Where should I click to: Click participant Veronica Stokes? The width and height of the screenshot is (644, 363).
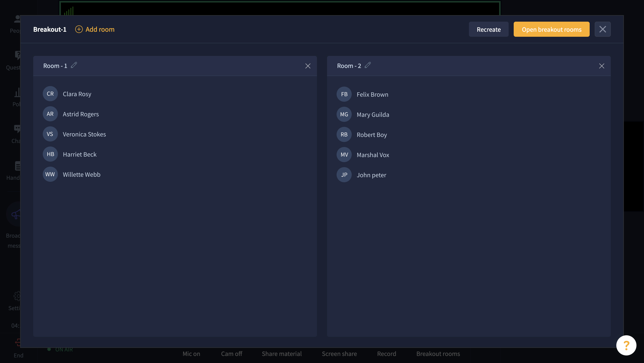coord(84,134)
